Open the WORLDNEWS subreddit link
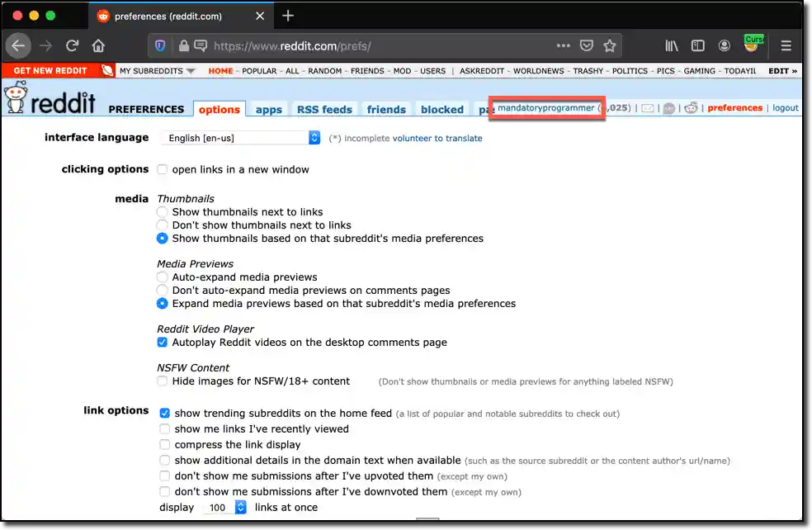The width and height of the screenshot is (812, 530). click(538, 71)
